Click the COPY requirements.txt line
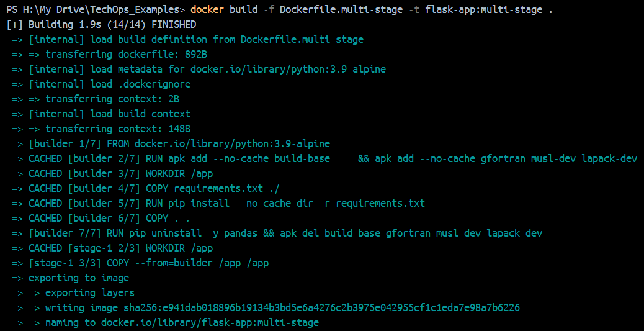Image resolution: width=644 pixels, height=331 pixels. click(x=146, y=189)
